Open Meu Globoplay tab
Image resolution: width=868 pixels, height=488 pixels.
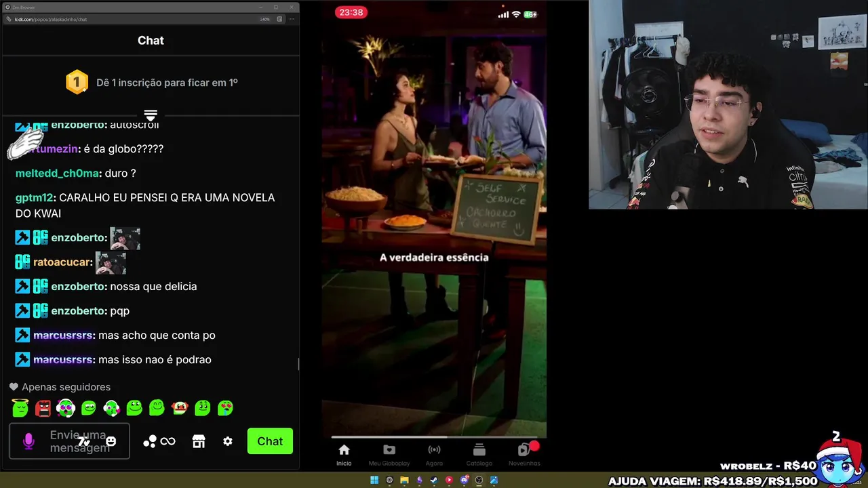(x=389, y=455)
